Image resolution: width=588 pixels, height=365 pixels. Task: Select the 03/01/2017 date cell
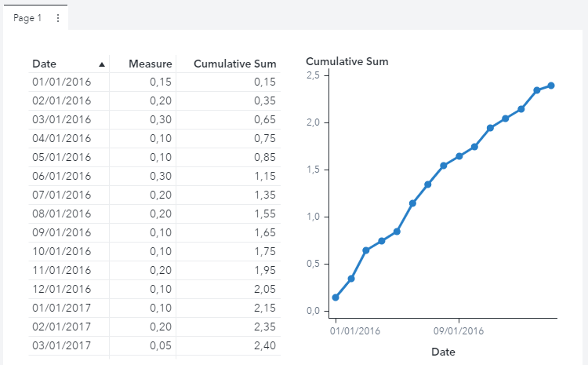click(x=62, y=345)
